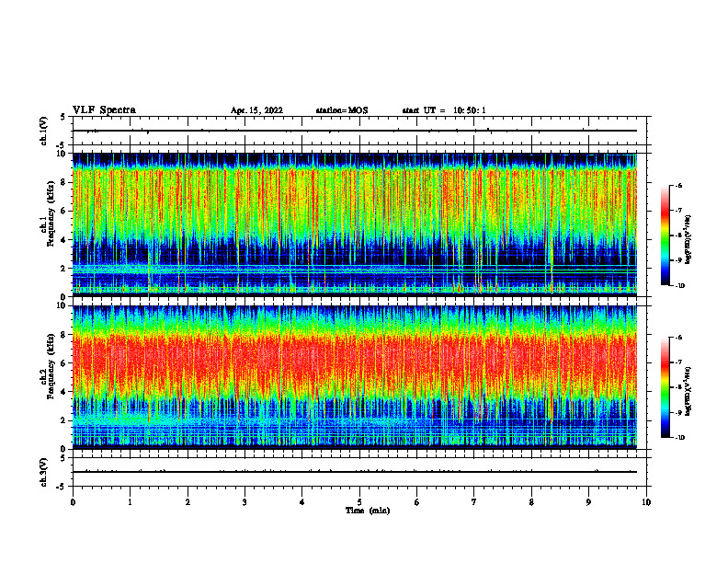
Task: Click time axis tick label "5"
Action: 359,502
